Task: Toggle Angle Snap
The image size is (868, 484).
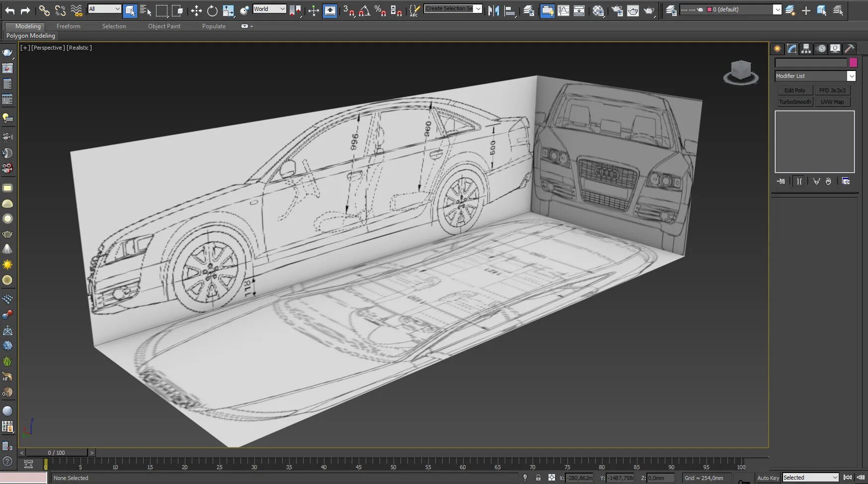Action: (364, 10)
